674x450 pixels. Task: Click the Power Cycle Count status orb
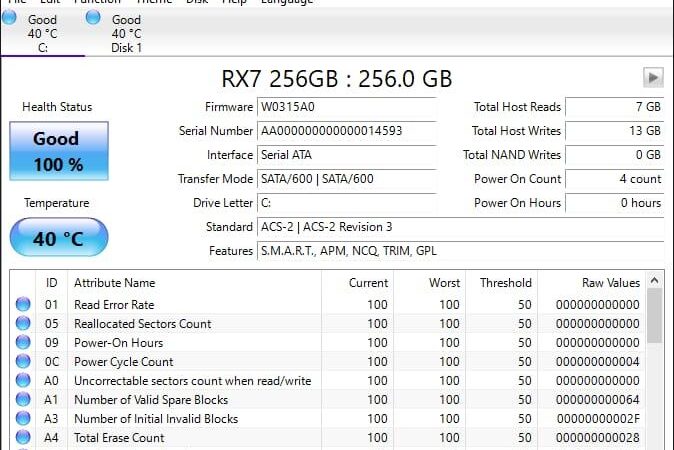coord(22,362)
